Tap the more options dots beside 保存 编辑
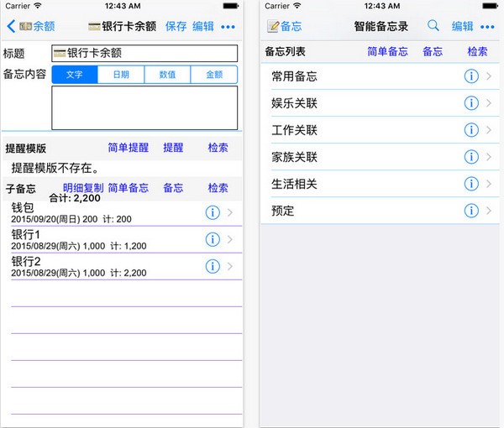 [x=228, y=27]
